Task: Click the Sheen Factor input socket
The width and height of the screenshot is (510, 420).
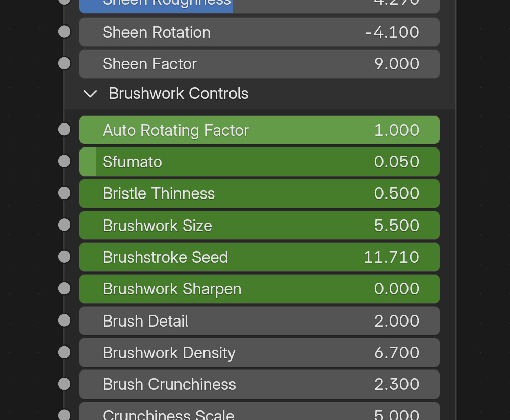Action: coord(64,63)
